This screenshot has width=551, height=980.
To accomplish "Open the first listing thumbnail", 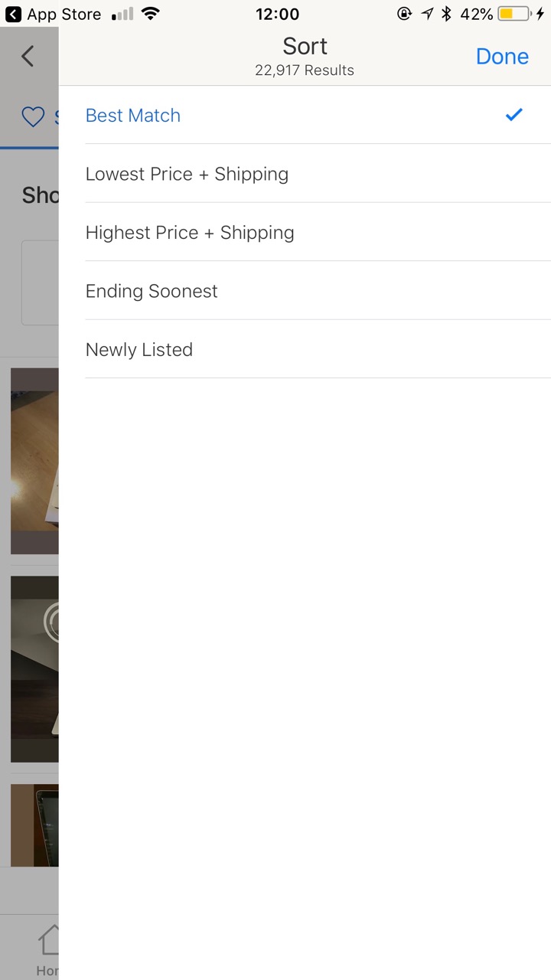I will [34, 460].
